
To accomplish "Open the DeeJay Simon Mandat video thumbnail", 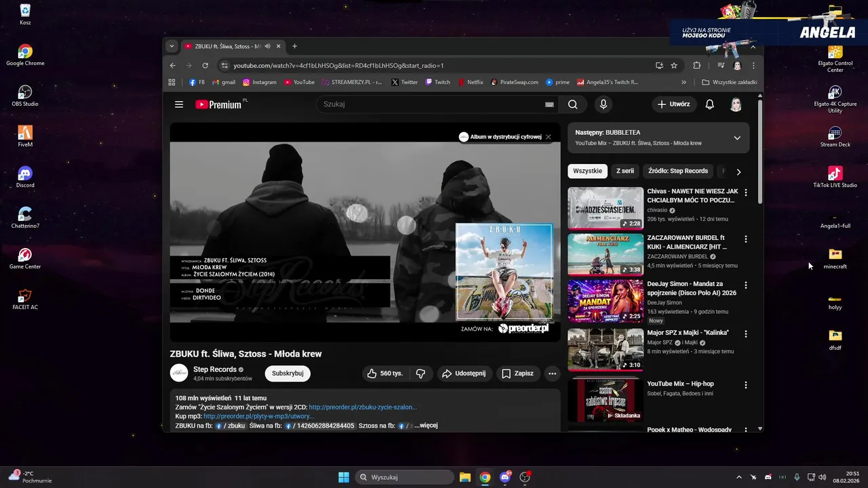I will [x=606, y=301].
